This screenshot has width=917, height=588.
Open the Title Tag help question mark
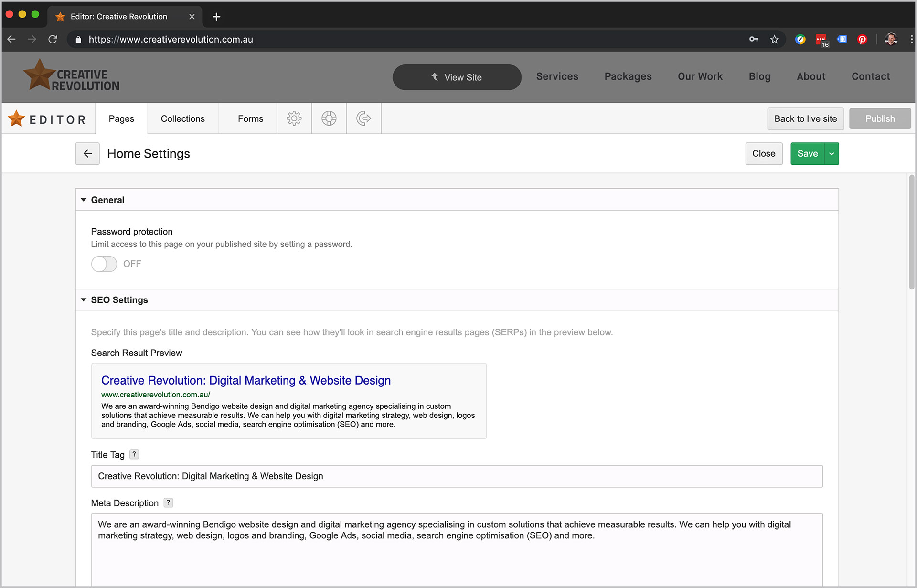point(134,454)
